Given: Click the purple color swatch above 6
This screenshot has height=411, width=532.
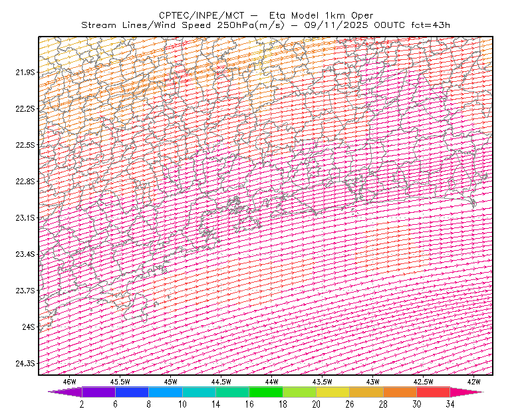Looking at the screenshot, I should (x=98, y=392).
